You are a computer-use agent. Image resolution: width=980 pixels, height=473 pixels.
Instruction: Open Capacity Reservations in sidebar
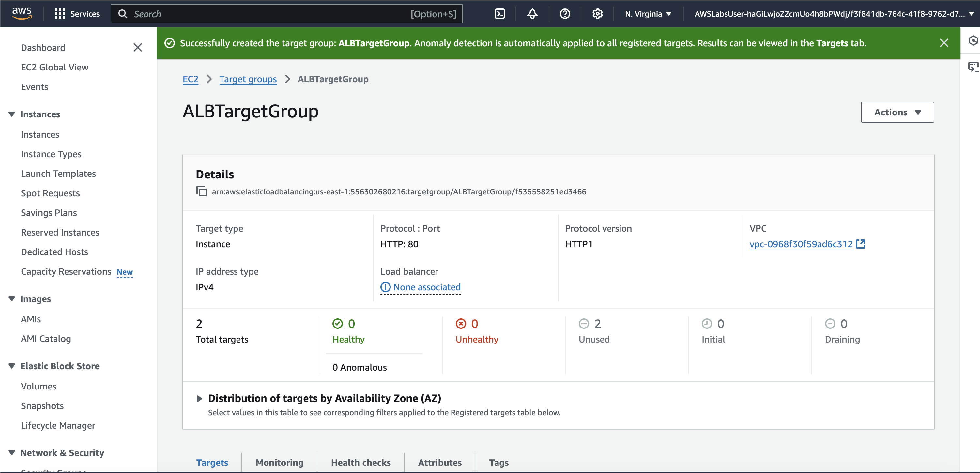click(x=66, y=272)
